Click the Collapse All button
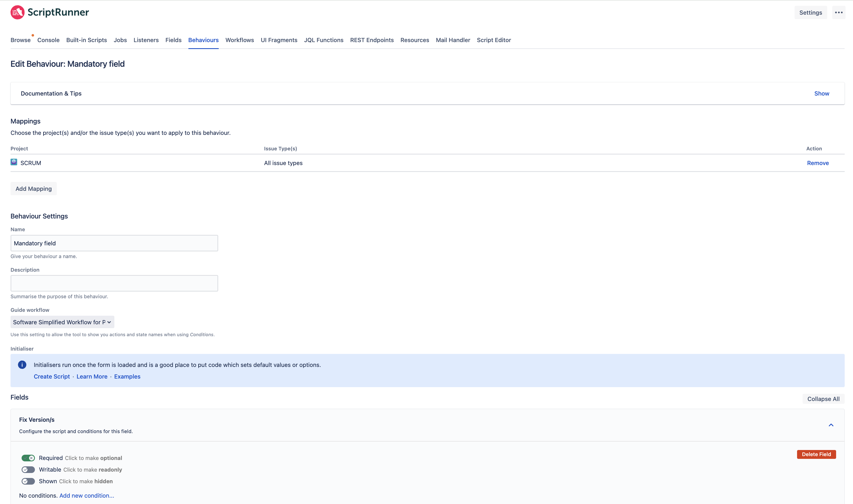The height and width of the screenshot is (504, 853). [823, 399]
